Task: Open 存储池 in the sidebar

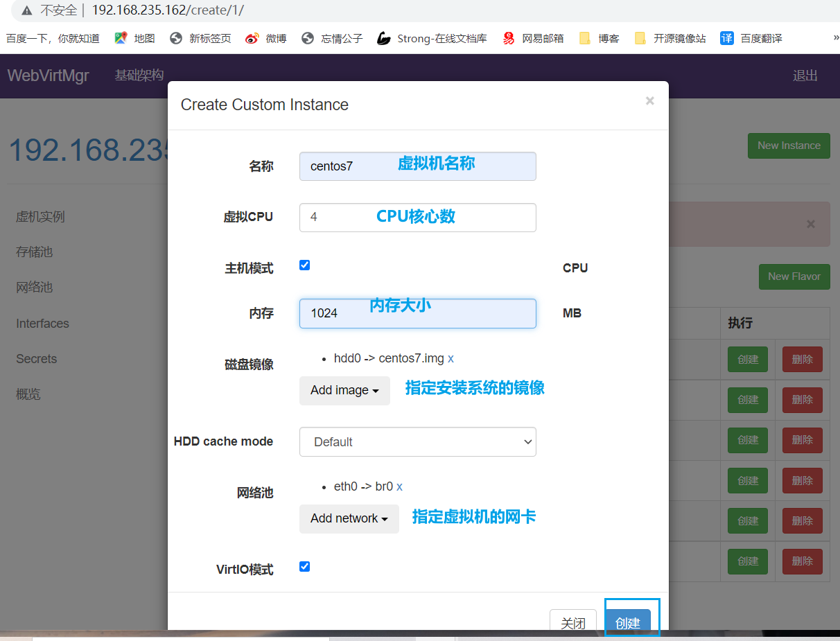Action: coord(35,252)
